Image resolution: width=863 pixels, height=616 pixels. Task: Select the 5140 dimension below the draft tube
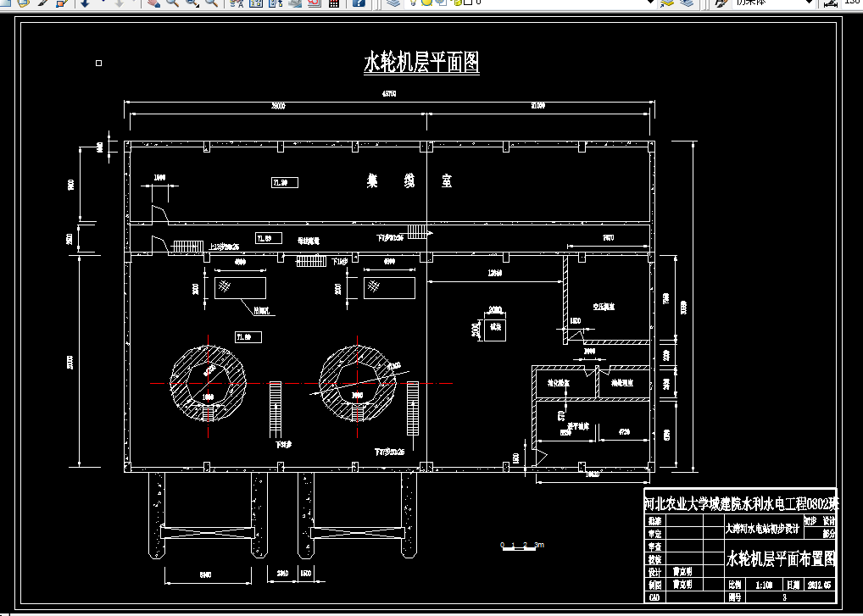coord(205,575)
